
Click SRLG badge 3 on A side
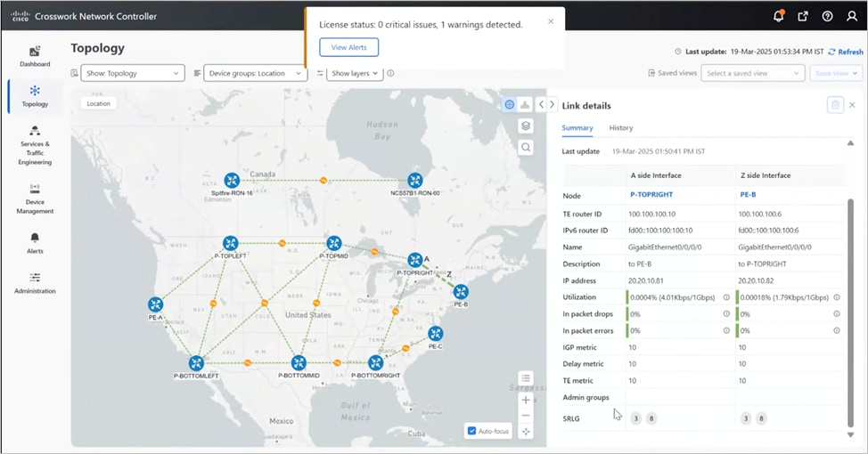(636, 418)
